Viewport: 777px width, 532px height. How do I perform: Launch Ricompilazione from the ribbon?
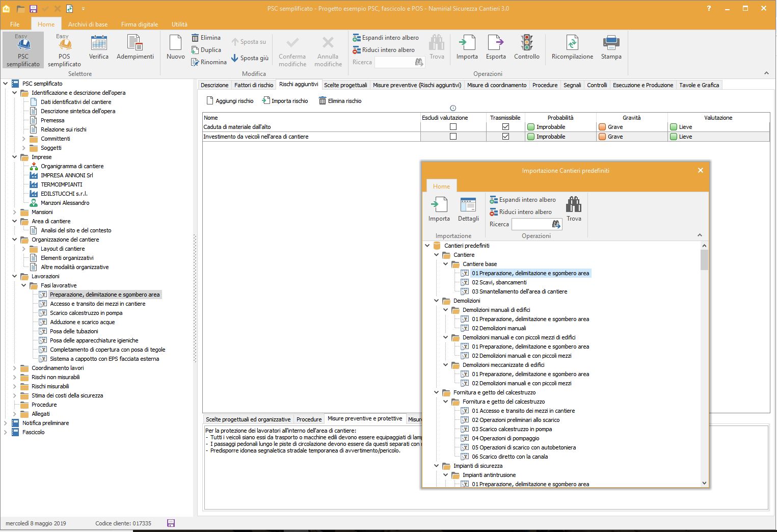(572, 48)
